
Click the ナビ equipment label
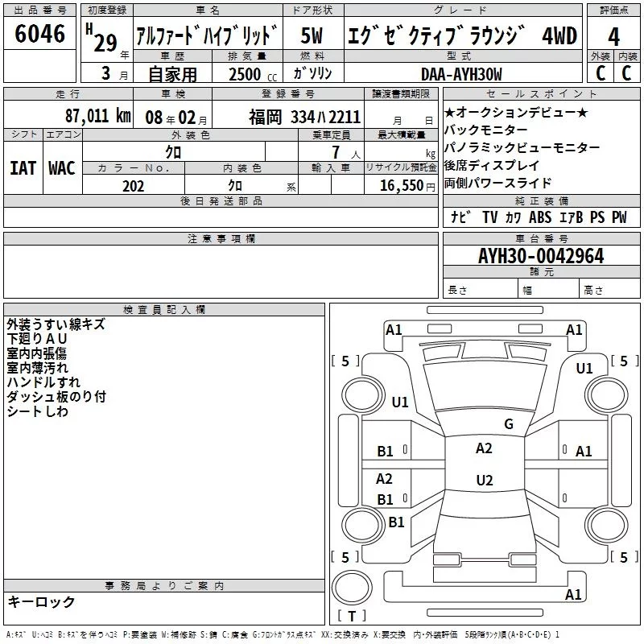(460, 217)
